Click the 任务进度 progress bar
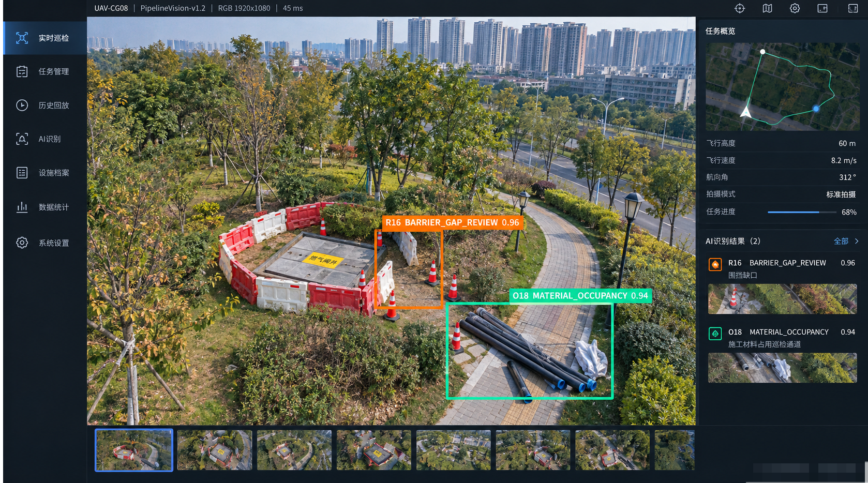 [x=802, y=212]
